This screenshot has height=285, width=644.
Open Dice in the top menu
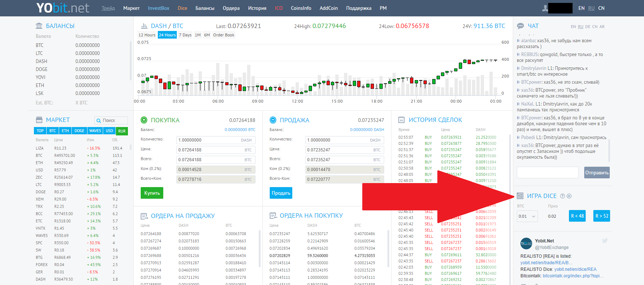tap(182, 8)
